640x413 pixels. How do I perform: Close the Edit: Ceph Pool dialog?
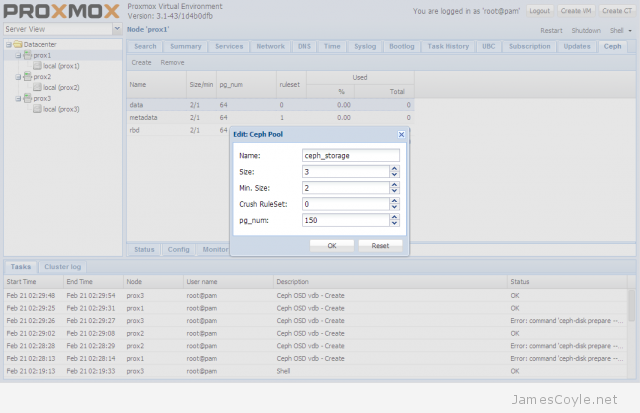pos(401,133)
